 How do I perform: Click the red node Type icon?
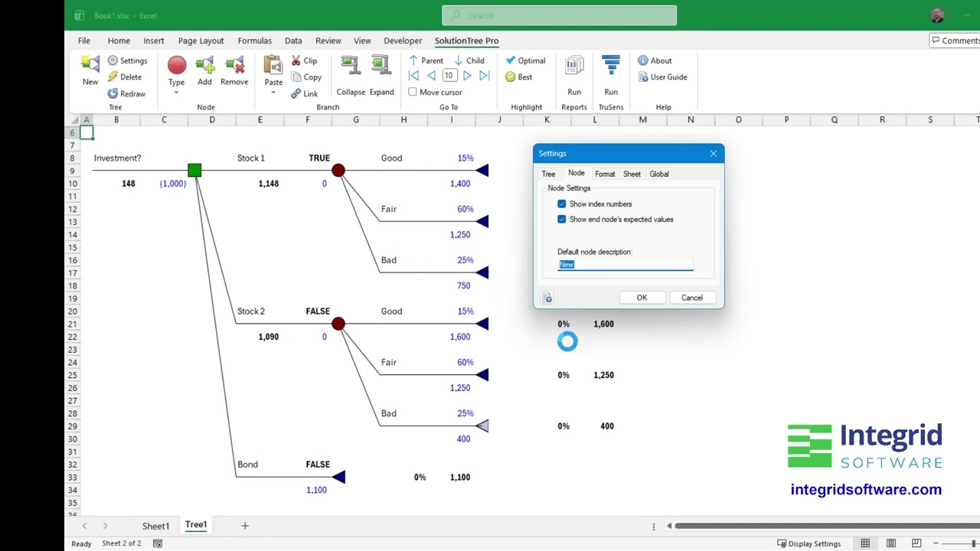(x=177, y=65)
